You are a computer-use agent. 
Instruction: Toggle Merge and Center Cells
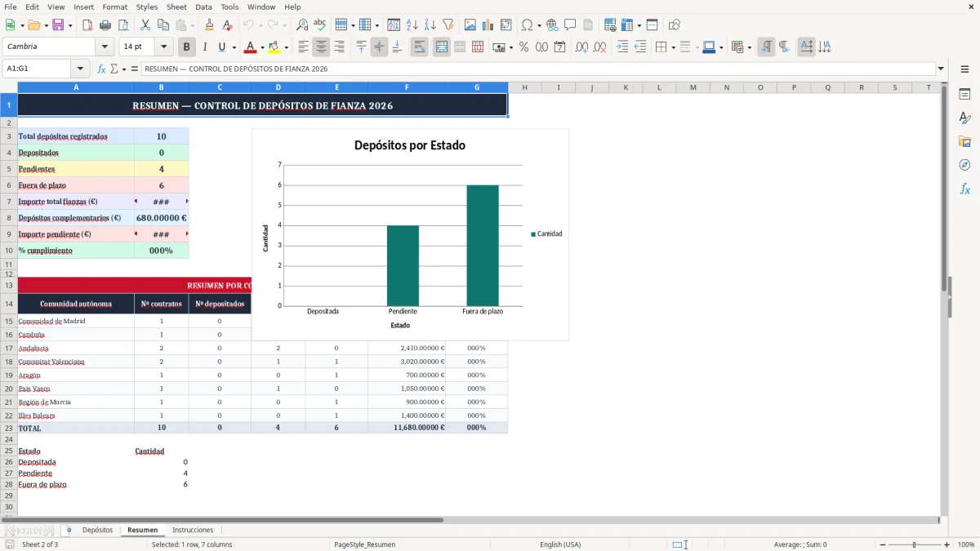pos(441,47)
